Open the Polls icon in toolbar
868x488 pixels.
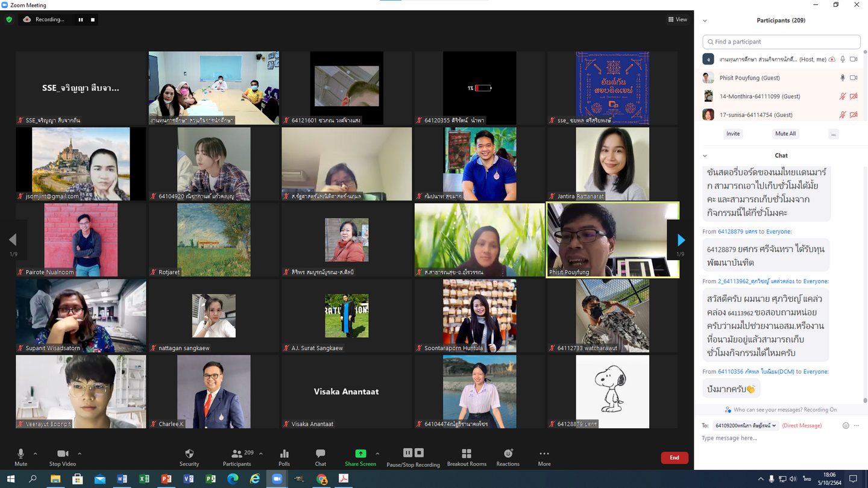[x=284, y=457]
